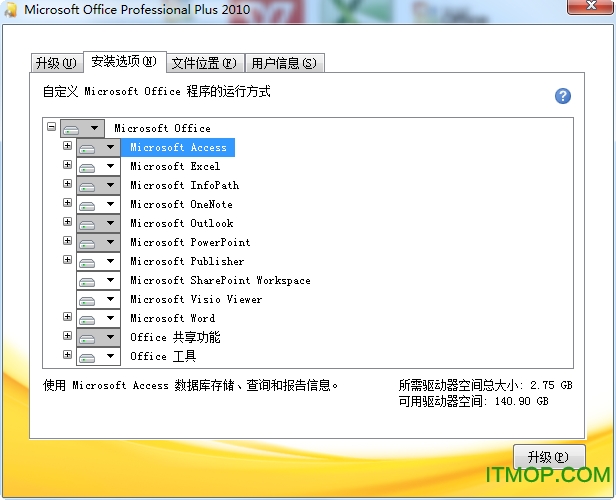Select Microsoft SharePoint Workspace row label

pos(220,280)
